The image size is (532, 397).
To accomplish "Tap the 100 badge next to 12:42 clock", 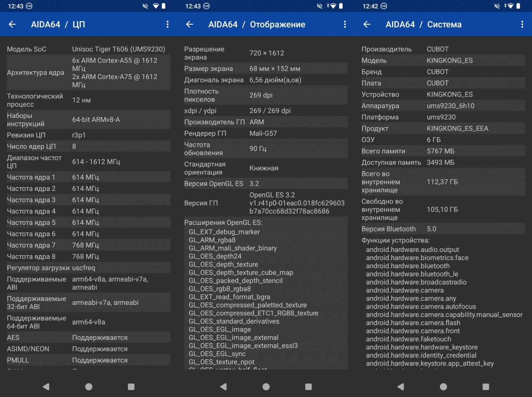I will click(x=384, y=6).
